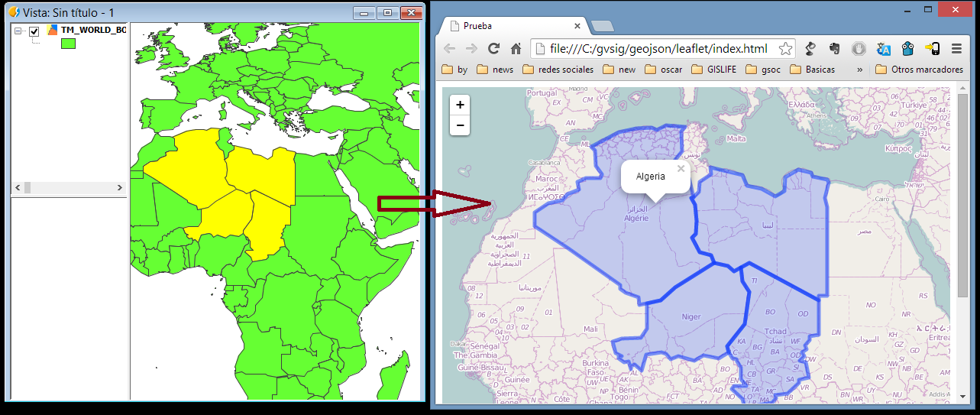980x415 pixels.
Task: Collapse the TM_WORLD_BORDERS layer tree node
Action: (18, 31)
